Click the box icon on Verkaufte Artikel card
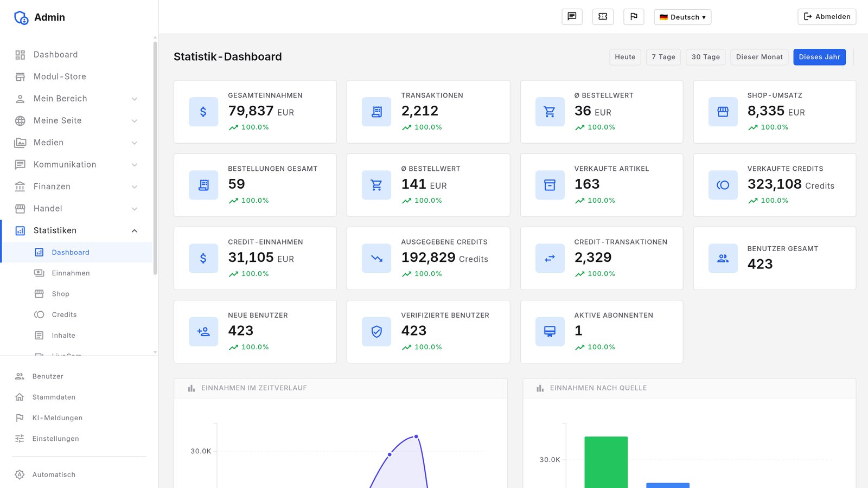Image resolution: width=868 pixels, height=488 pixels. click(550, 185)
